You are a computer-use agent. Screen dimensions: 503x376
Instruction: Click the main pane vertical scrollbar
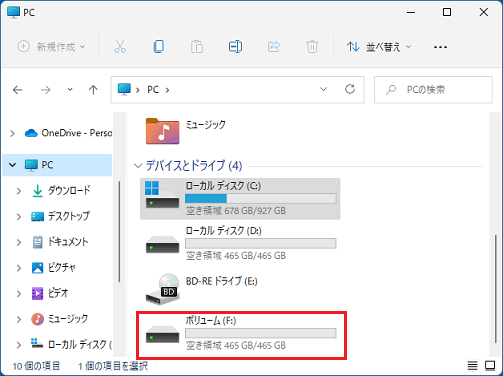coord(496,289)
